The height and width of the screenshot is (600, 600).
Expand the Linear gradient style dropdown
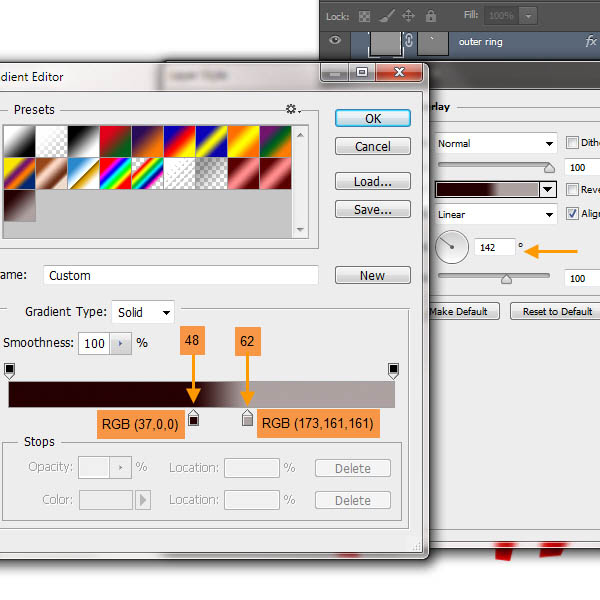point(495,214)
